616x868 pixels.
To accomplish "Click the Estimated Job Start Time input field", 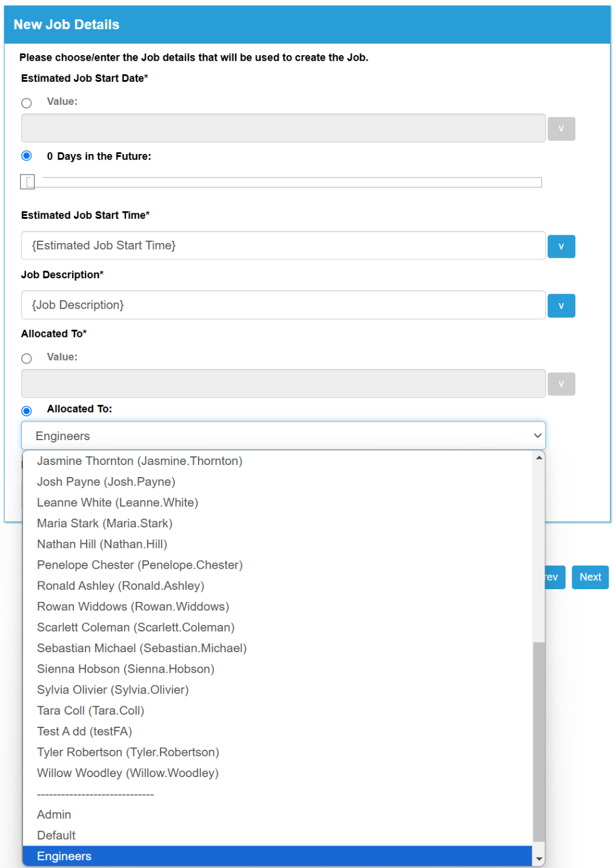I will (x=283, y=245).
